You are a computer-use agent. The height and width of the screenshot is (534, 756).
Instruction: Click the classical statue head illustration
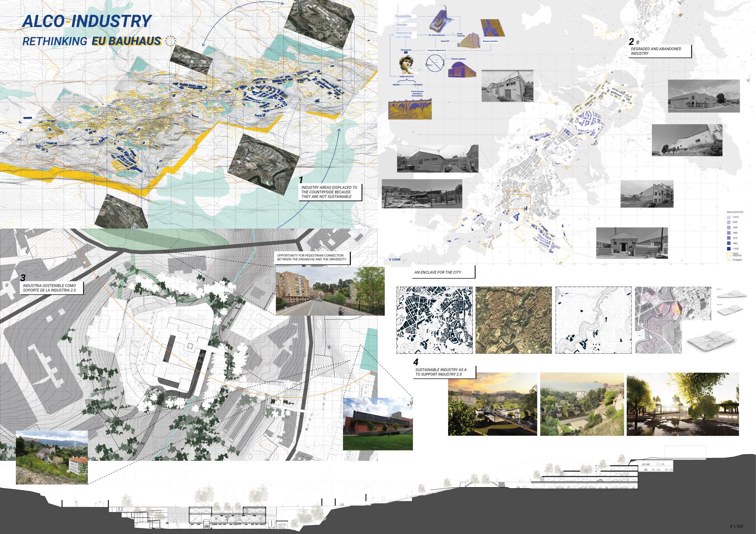(x=406, y=65)
